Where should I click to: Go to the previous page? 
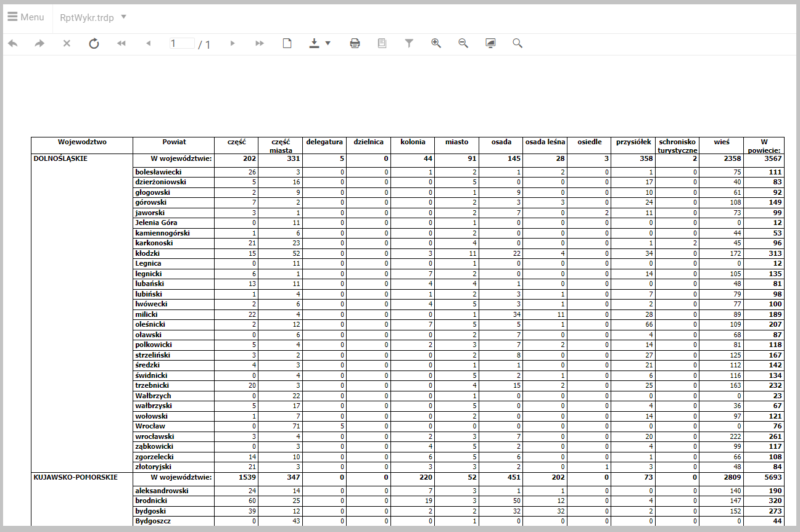(x=148, y=43)
